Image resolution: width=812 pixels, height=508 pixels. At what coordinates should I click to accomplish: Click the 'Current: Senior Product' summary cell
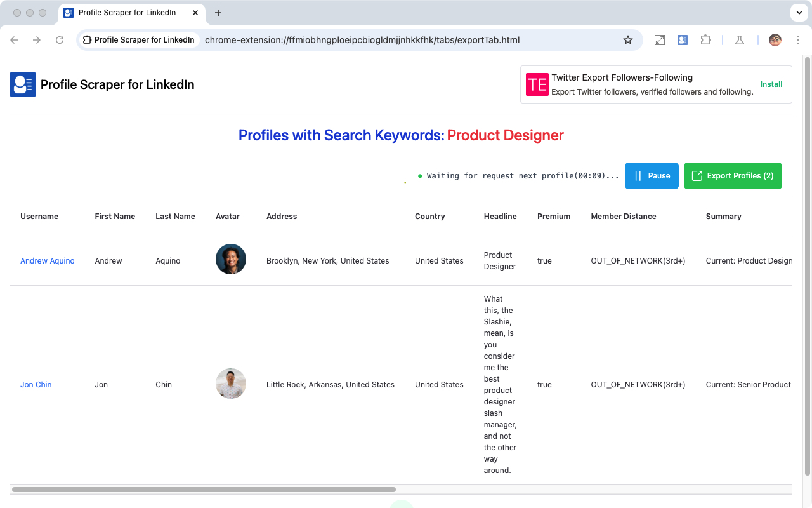click(x=749, y=385)
